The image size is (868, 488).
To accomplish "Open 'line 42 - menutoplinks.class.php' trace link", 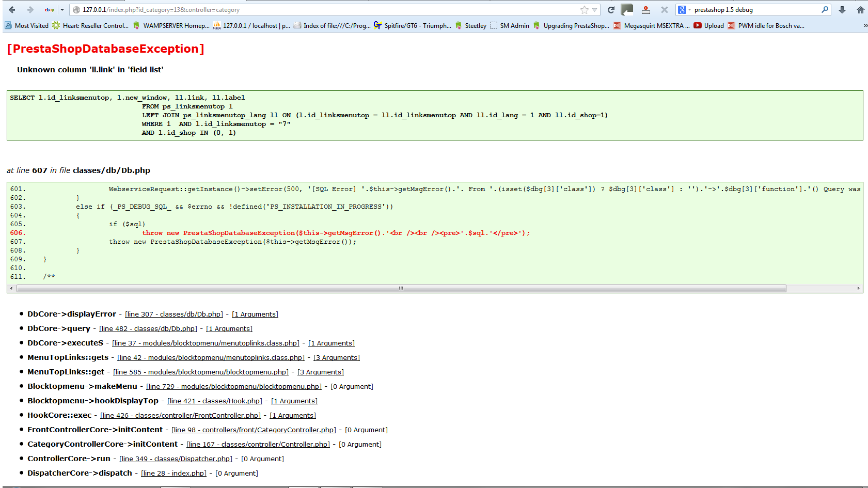I will click(211, 358).
